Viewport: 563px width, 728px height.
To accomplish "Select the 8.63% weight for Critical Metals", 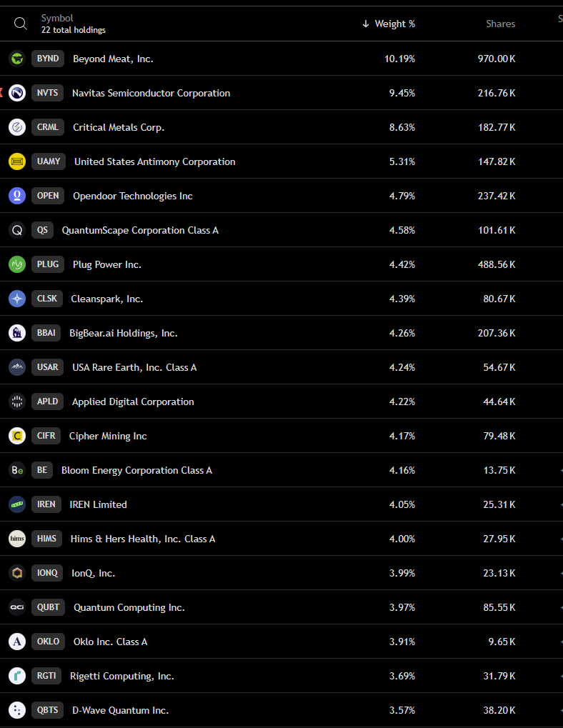I will pyautogui.click(x=402, y=127).
